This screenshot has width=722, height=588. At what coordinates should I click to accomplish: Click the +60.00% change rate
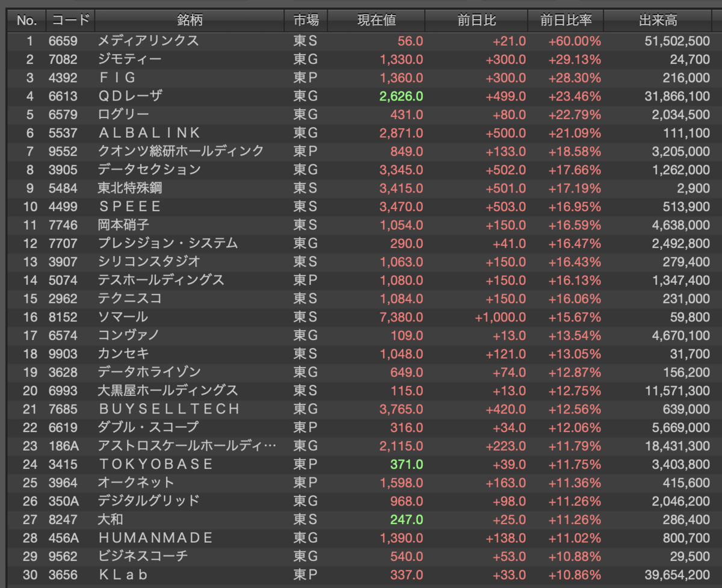point(574,41)
